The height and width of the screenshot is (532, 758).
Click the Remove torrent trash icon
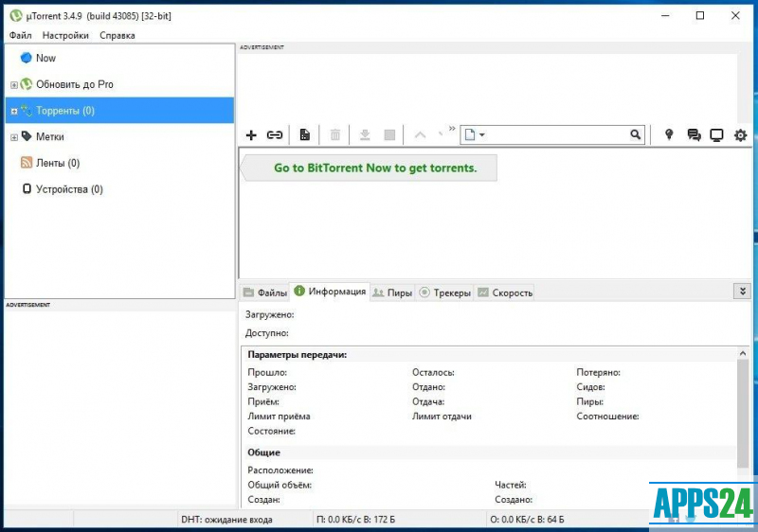coord(335,134)
